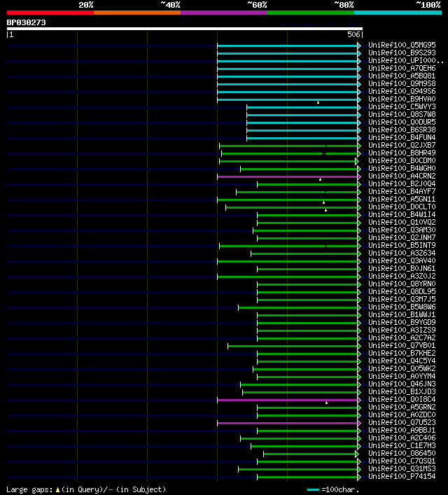
Task: Open hit UniRef100_Q5MG95
Action: click(402, 45)
